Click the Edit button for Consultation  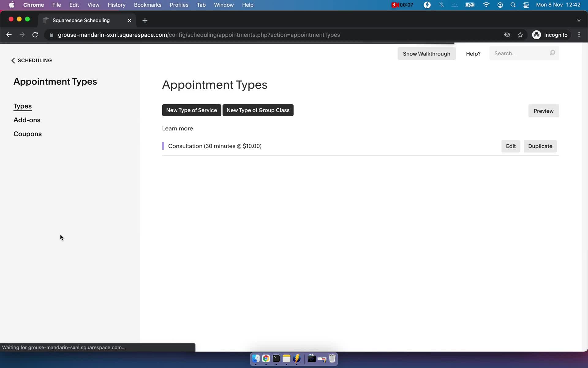(x=511, y=146)
